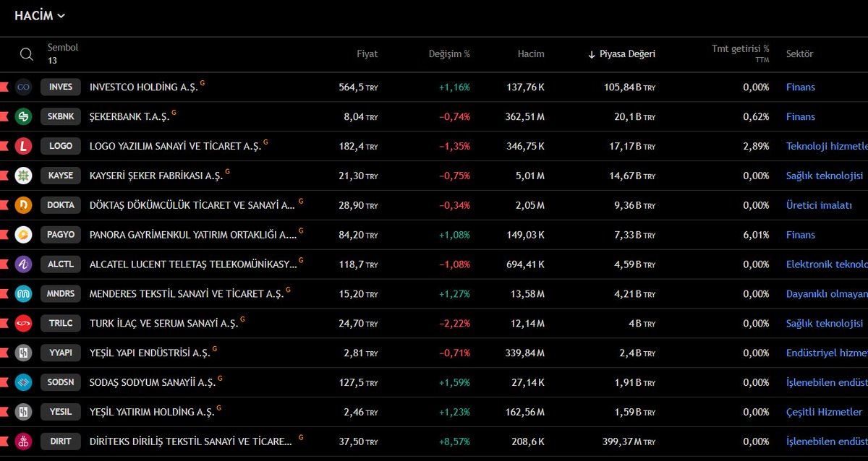The image size is (868, 461).
Task: Sort by Fiyat column header
Action: coord(367,54)
